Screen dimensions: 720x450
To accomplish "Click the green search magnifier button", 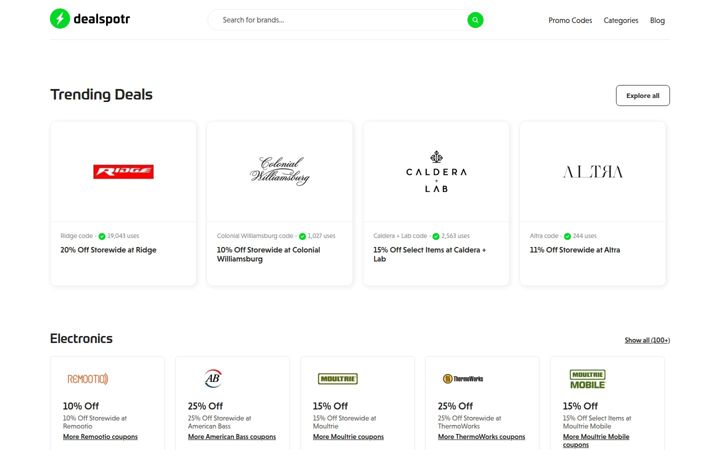I will [475, 20].
